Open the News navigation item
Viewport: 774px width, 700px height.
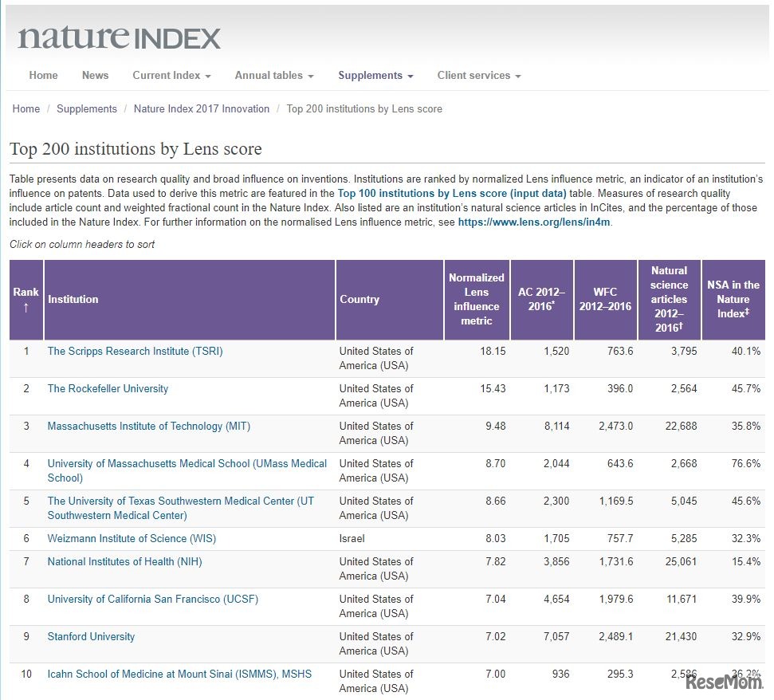(x=95, y=76)
